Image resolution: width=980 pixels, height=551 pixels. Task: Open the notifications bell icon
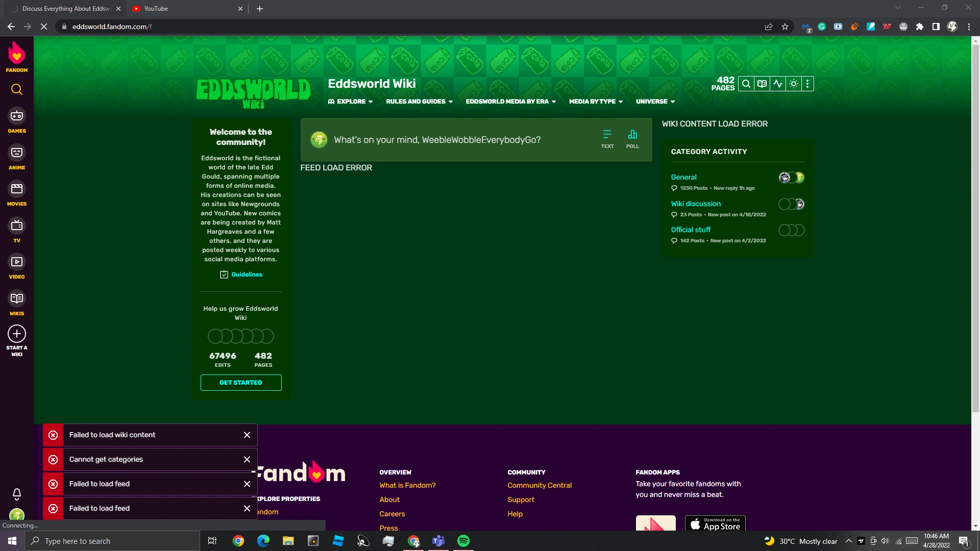click(17, 493)
